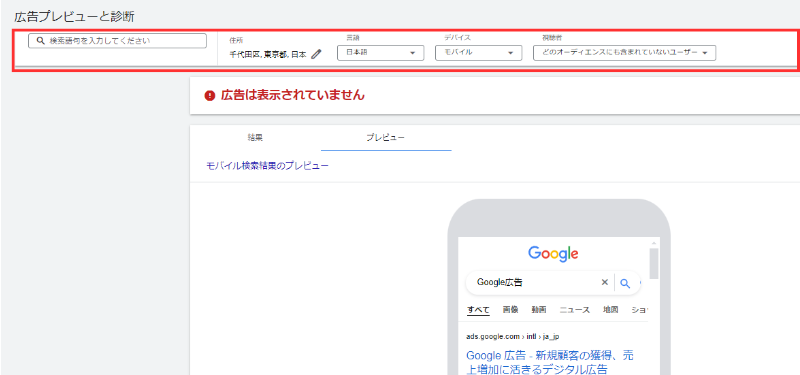Viewport: 800px width, 375px height.
Task: Click モバイル検索結果のプレビュー link
Action: pos(267,166)
